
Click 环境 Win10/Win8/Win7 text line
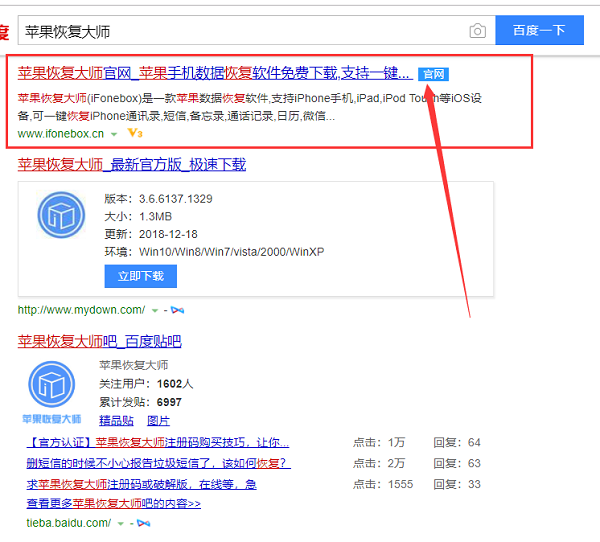point(214,251)
